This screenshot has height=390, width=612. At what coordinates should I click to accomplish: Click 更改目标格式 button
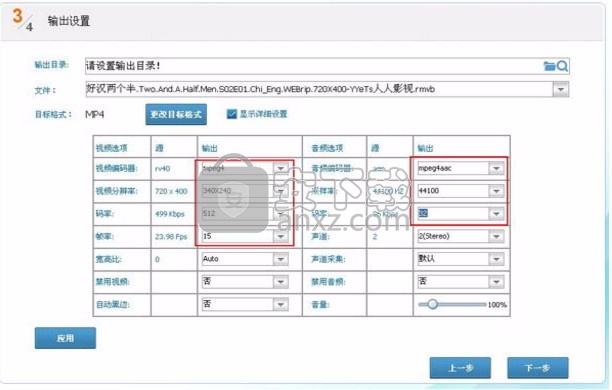click(x=176, y=114)
